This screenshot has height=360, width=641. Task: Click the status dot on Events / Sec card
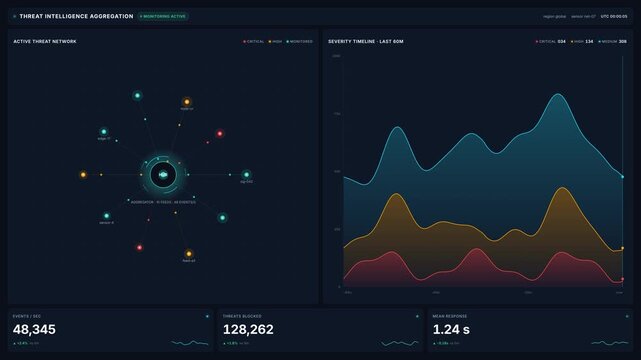point(207,316)
